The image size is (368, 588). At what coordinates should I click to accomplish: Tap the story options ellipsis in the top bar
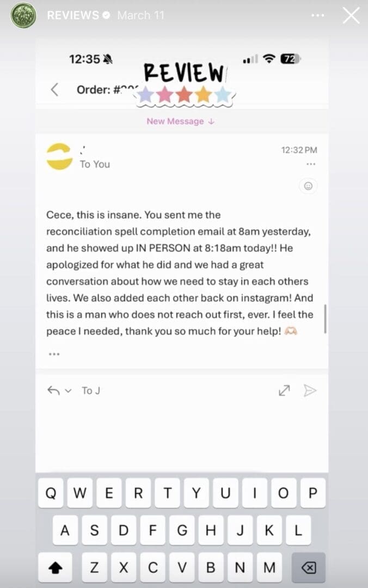click(x=318, y=15)
